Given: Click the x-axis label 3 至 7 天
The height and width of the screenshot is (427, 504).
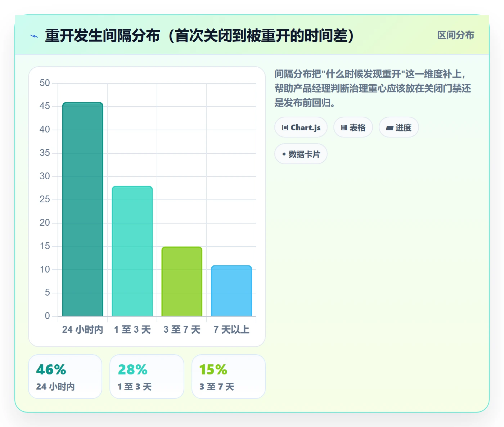Looking at the screenshot, I should [x=182, y=329].
